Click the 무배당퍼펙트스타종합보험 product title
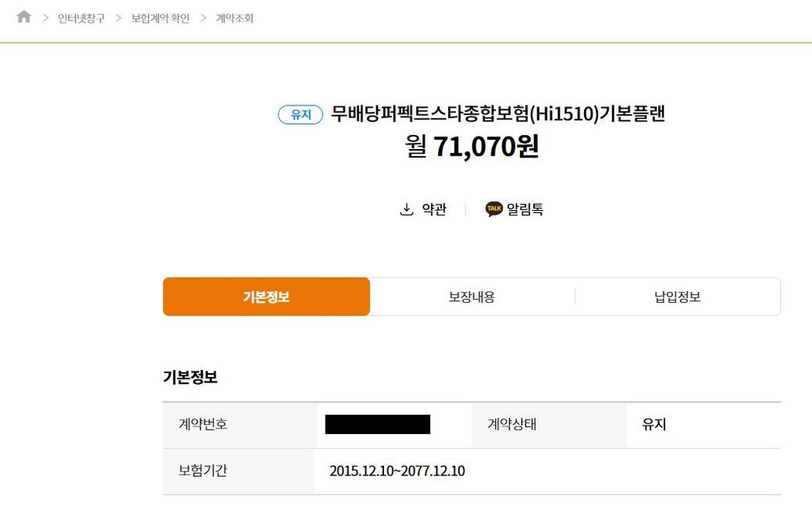Image resolution: width=812 pixels, height=509 pixels. [498, 114]
